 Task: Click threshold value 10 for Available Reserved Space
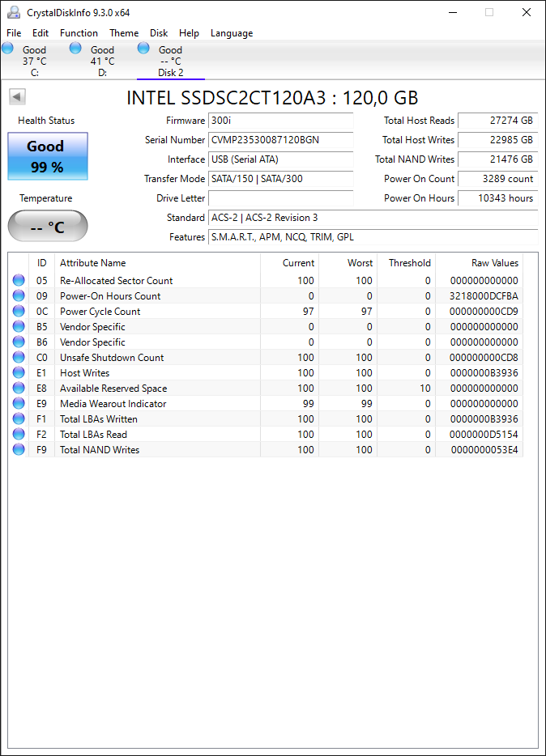point(425,389)
